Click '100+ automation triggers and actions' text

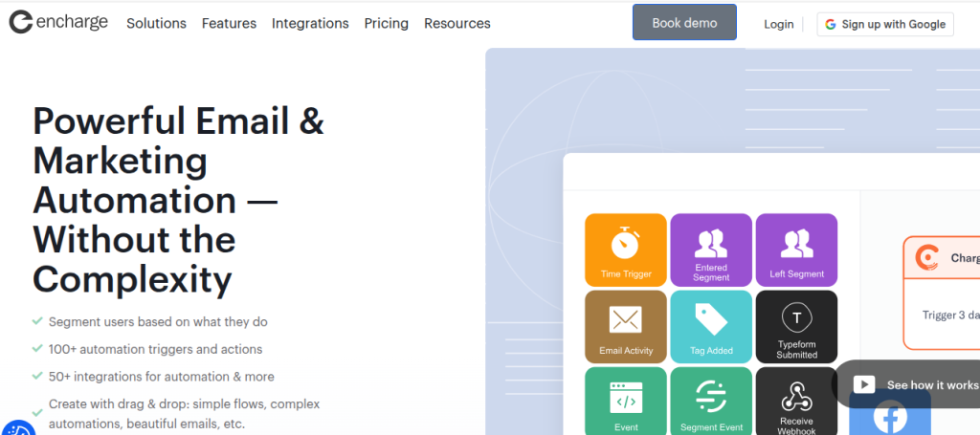156,349
